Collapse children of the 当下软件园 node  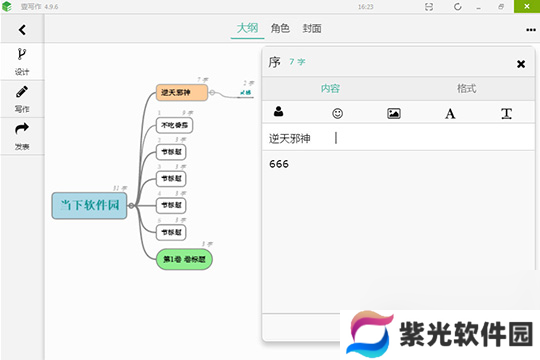[131, 206]
